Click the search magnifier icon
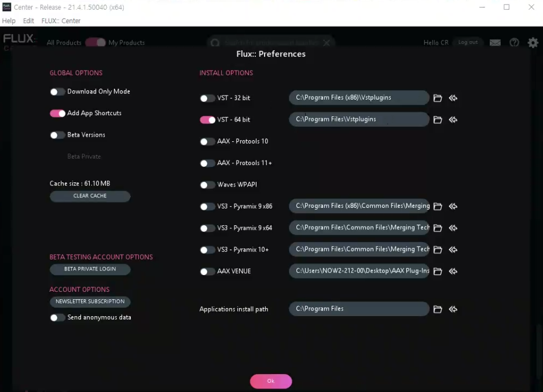The image size is (543, 392). tap(215, 43)
